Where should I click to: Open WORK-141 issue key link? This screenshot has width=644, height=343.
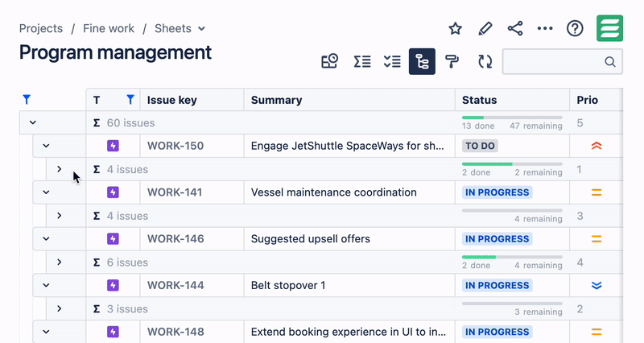175,192
